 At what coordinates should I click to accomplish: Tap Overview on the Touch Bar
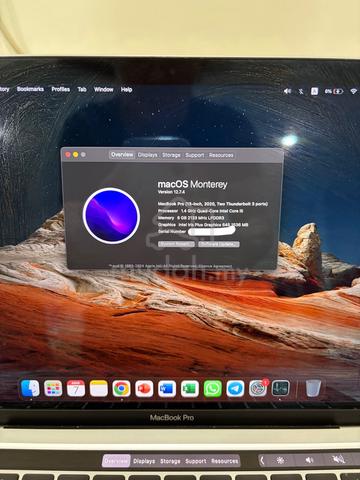pyautogui.click(x=116, y=461)
